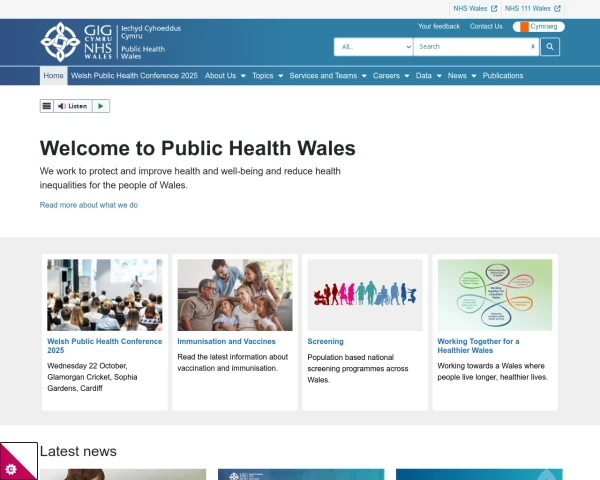Click the conference audience photo thumbnail
The width and height of the screenshot is (600, 480).
pos(105,295)
